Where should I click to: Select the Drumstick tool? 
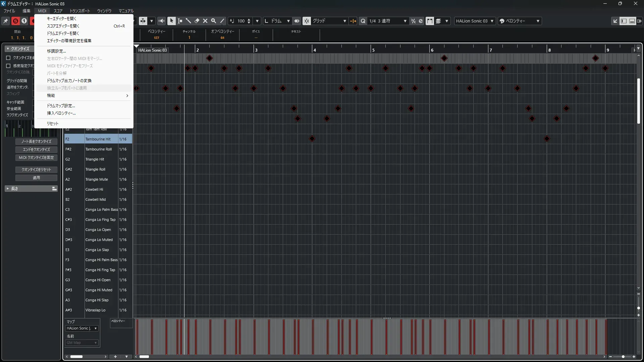coord(188,21)
